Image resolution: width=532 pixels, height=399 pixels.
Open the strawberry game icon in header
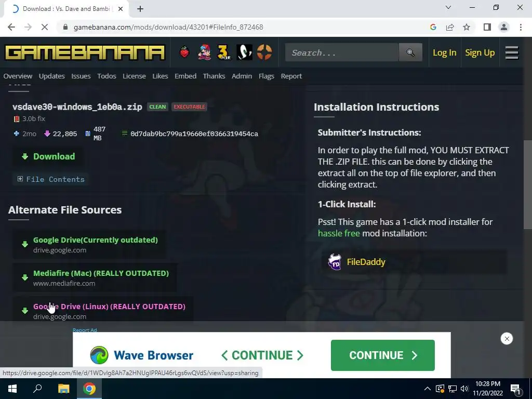[x=184, y=52]
